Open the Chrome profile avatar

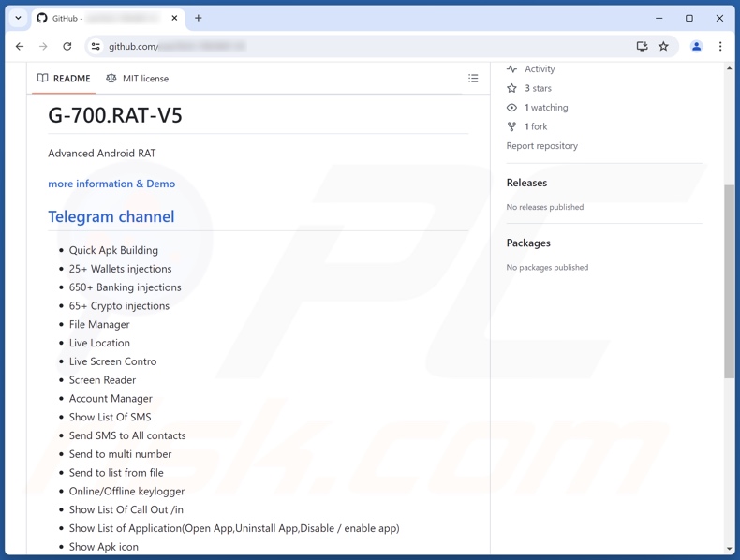(x=696, y=46)
